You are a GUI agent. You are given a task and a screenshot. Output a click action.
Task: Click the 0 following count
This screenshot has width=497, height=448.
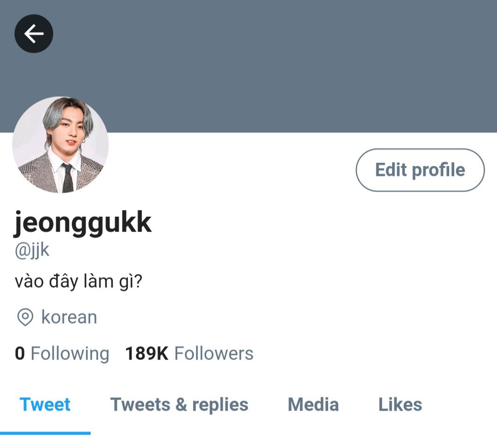point(20,353)
